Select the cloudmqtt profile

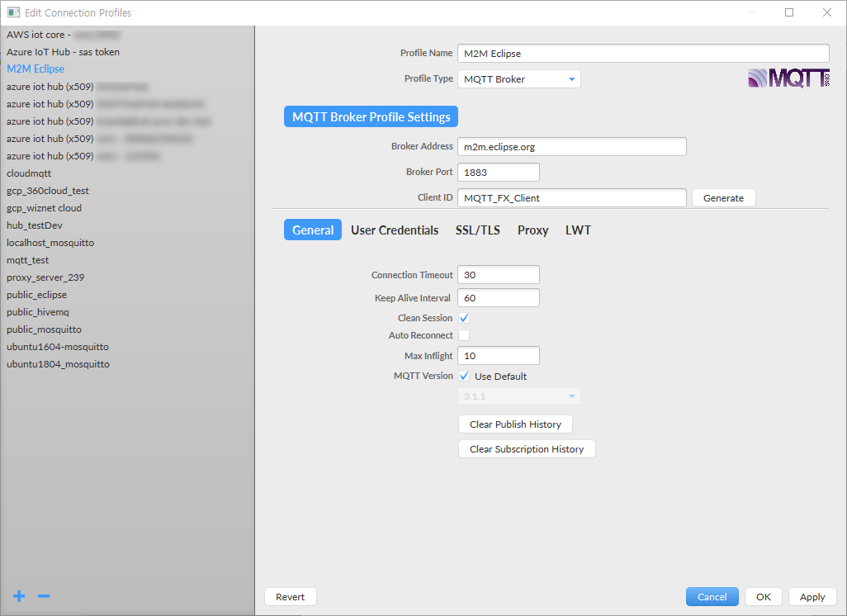(127, 173)
